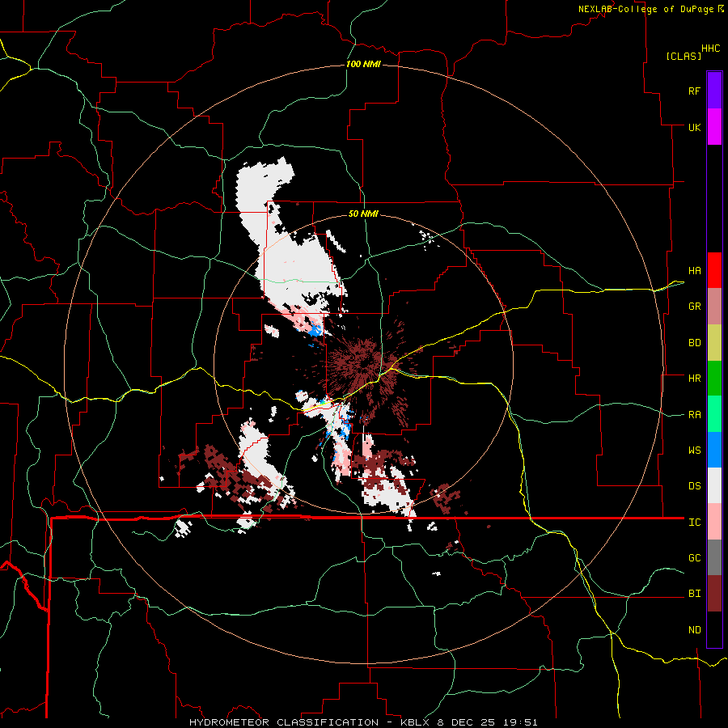Click the purple RF color swatch
Viewport: 728px width, 728px height.
714,91
